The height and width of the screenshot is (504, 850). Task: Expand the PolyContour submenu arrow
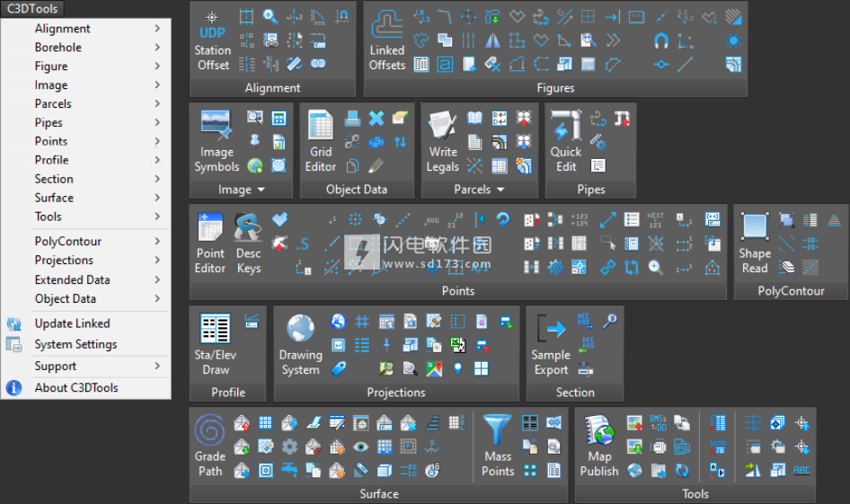[157, 241]
